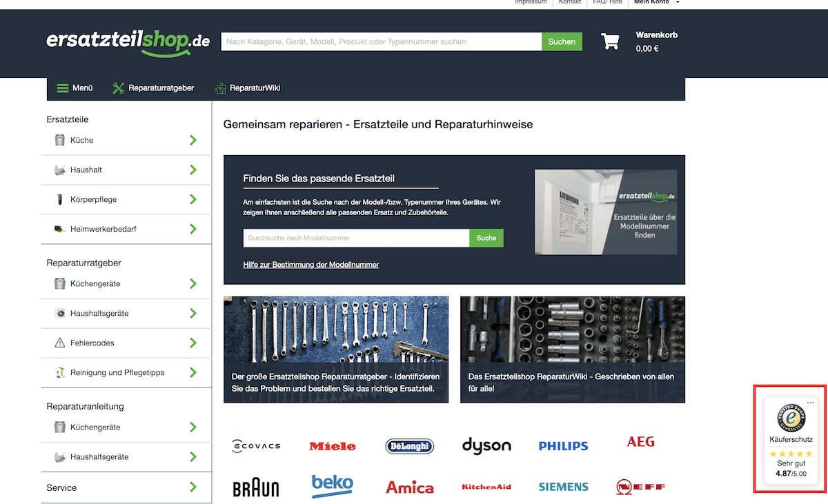This screenshot has width=828, height=504.
Task: Open Hilfe zur Bestimmung der Modellnummer link
Action: click(x=311, y=265)
